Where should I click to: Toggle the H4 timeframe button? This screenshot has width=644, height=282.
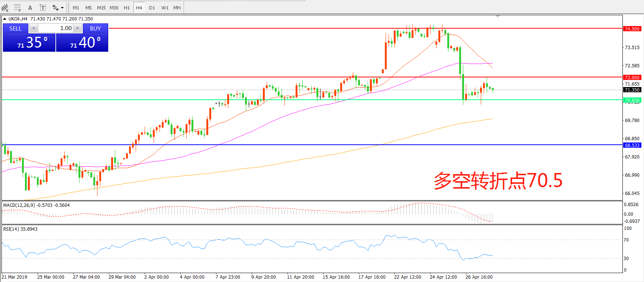pos(139,7)
